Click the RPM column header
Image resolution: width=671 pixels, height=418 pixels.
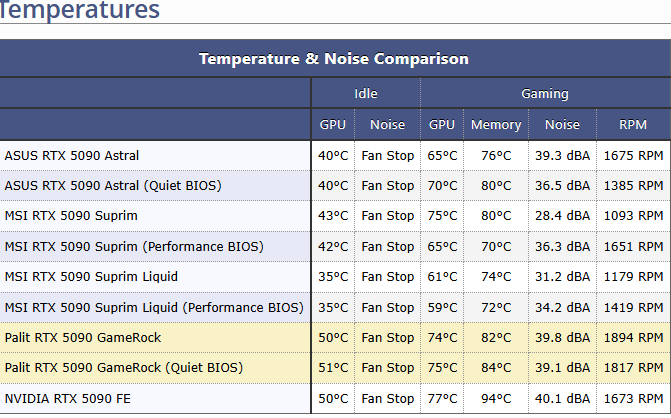(x=633, y=125)
